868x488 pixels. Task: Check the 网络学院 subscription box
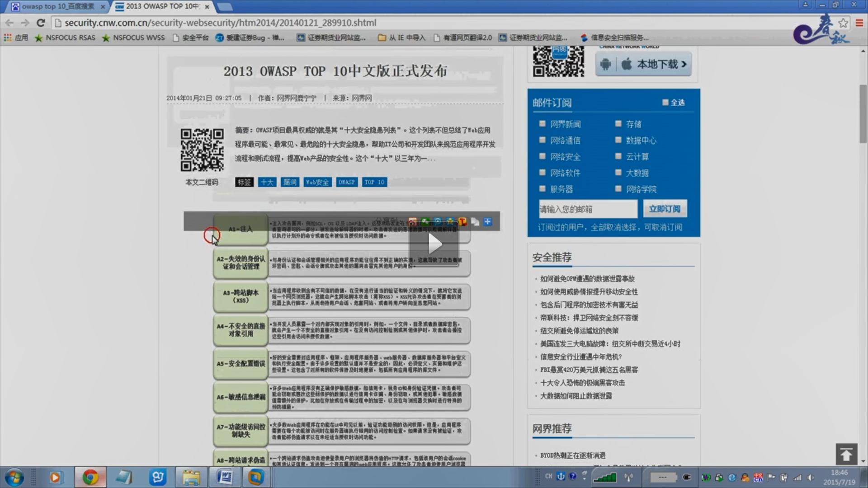(x=618, y=188)
